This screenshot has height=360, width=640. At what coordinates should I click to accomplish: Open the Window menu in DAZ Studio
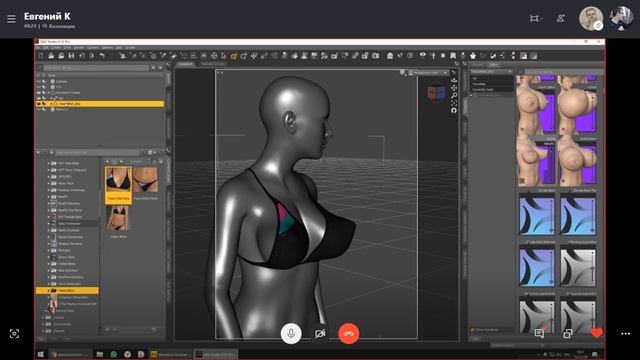pos(107,48)
